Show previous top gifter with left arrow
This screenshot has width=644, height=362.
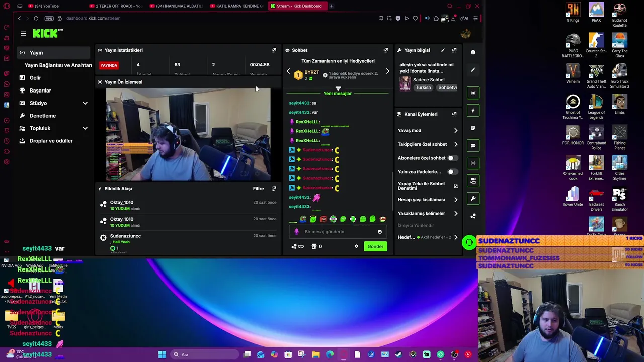tap(288, 71)
